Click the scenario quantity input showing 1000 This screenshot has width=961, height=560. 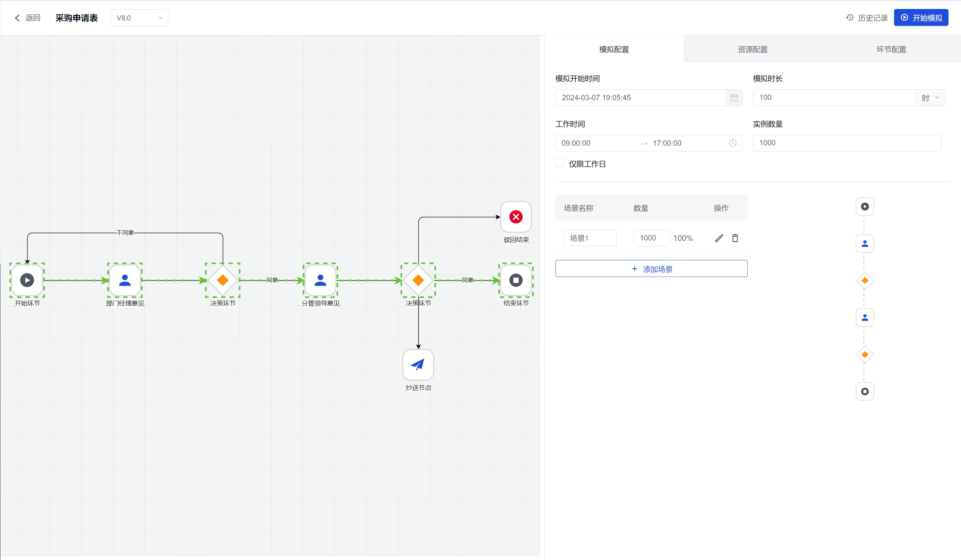pos(652,238)
